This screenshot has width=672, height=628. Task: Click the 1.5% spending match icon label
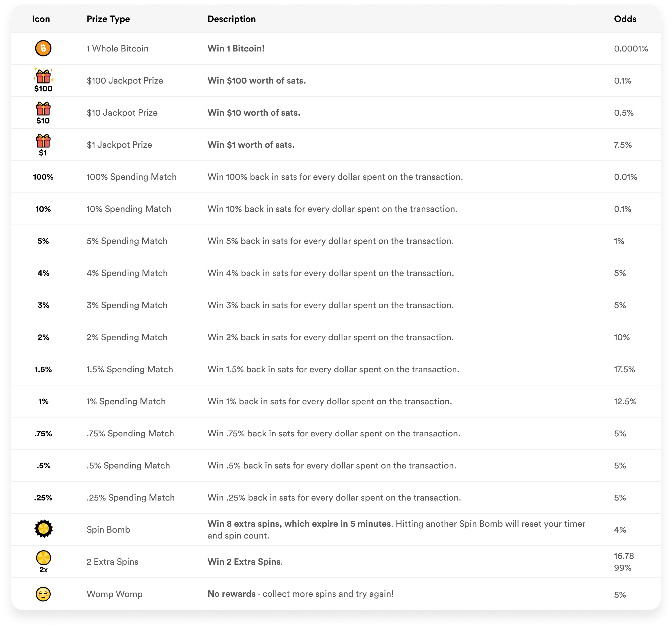pyautogui.click(x=43, y=369)
